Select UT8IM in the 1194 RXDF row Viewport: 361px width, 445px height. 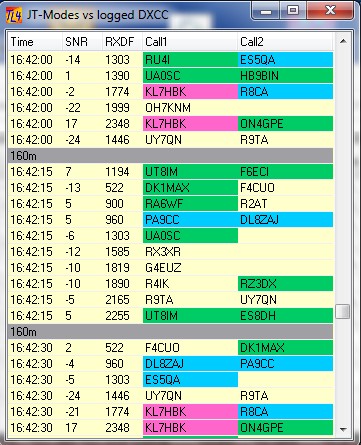[190, 172]
